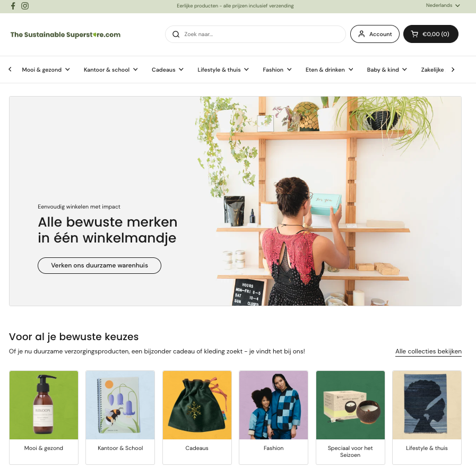476x476 pixels.
Task: Open Lifestyle & thuis menu
Action: (223, 70)
